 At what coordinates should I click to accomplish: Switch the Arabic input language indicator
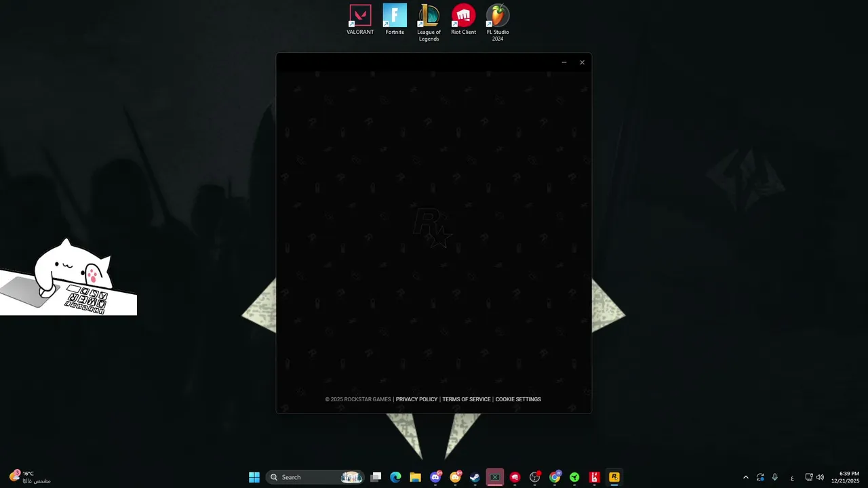[792, 477]
